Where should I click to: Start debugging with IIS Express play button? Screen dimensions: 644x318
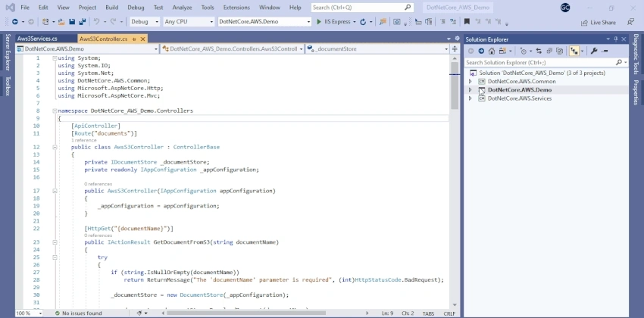tap(319, 22)
